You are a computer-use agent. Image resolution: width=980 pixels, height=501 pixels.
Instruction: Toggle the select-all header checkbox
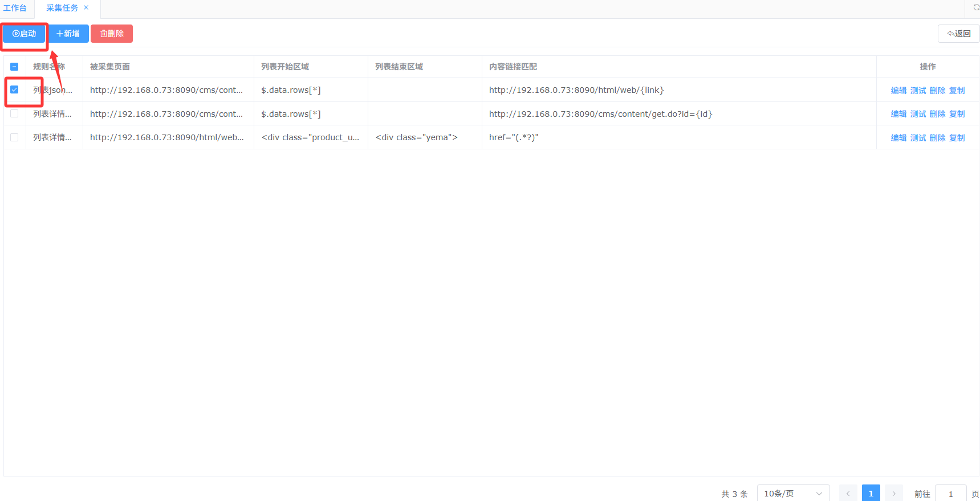[14, 67]
